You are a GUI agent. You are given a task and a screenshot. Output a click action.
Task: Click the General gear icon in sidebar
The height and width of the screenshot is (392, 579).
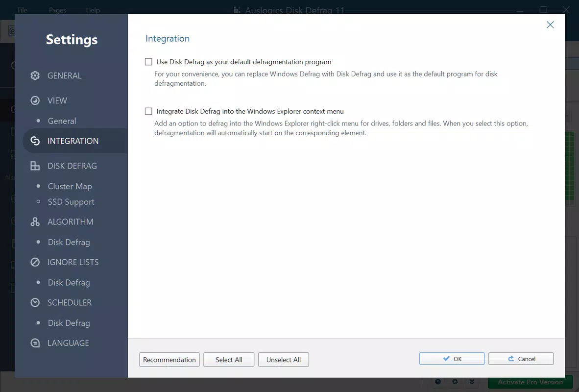point(35,75)
